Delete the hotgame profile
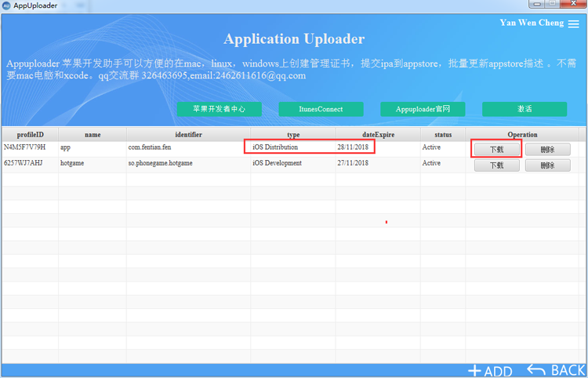 (548, 165)
